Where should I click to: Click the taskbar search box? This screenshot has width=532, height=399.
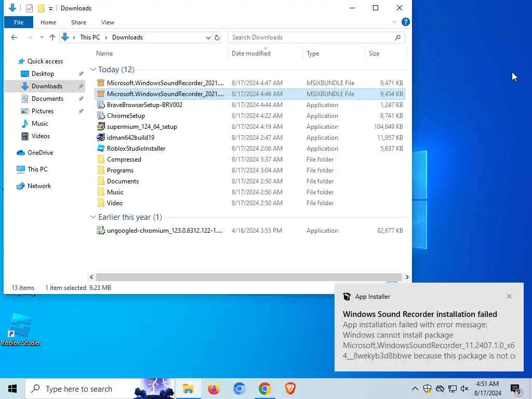100,389
